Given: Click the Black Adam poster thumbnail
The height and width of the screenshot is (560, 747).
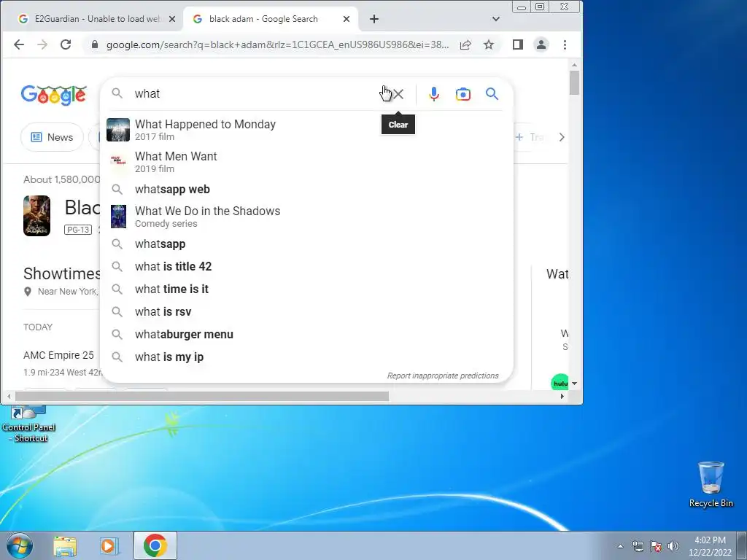Looking at the screenshot, I should (x=36, y=216).
